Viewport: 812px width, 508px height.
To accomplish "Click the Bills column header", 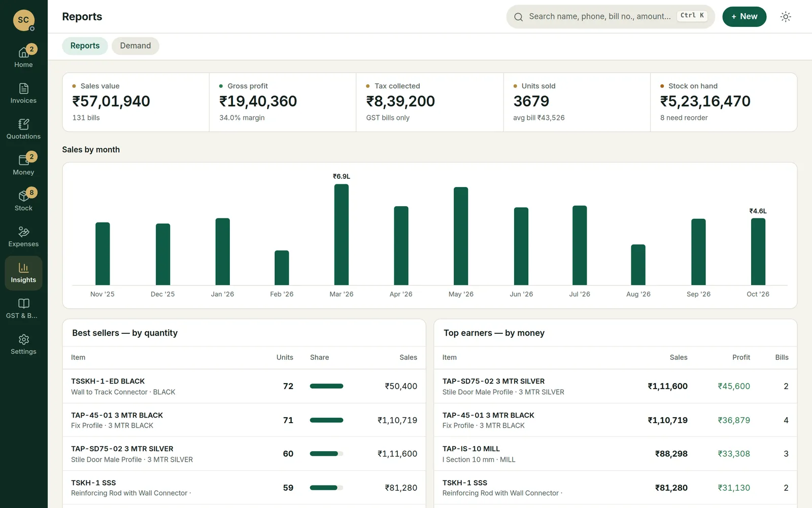I will point(782,358).
